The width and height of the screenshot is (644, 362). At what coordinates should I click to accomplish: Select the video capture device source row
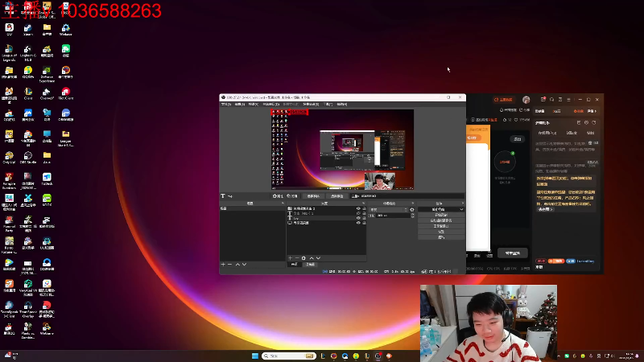327,208
